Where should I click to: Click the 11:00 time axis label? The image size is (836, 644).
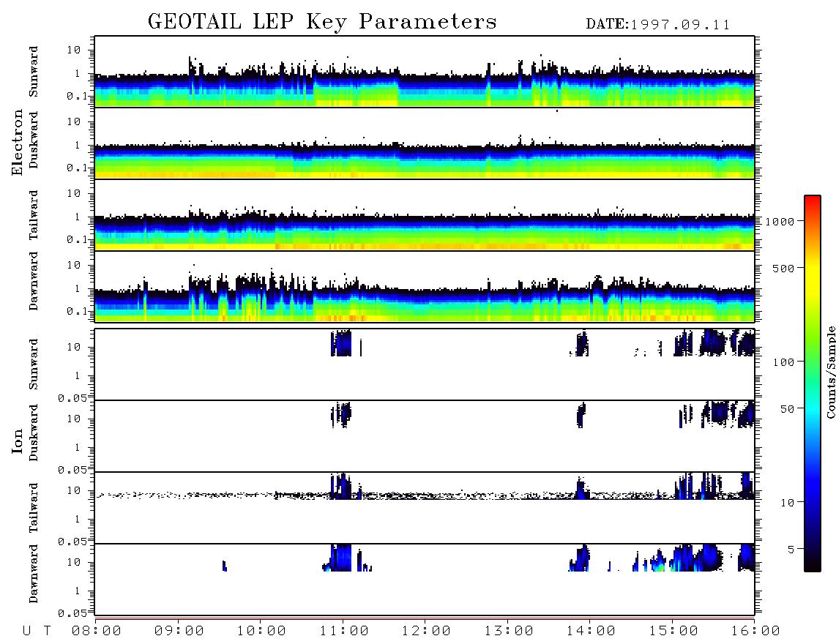click(x=344, y=631)
